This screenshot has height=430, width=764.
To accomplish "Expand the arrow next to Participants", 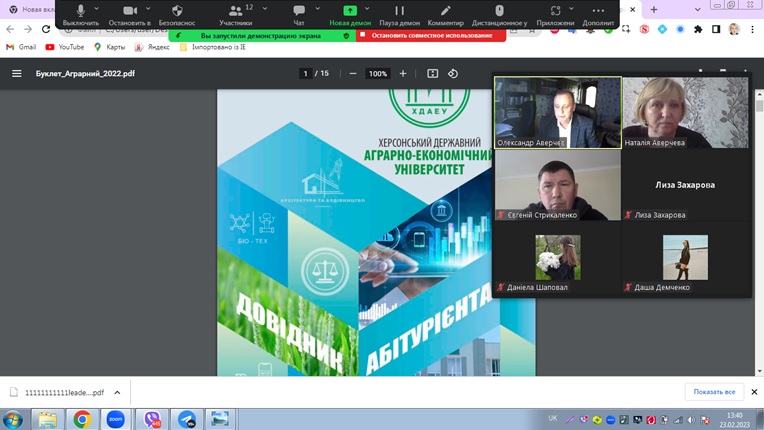I will point(265,8).
